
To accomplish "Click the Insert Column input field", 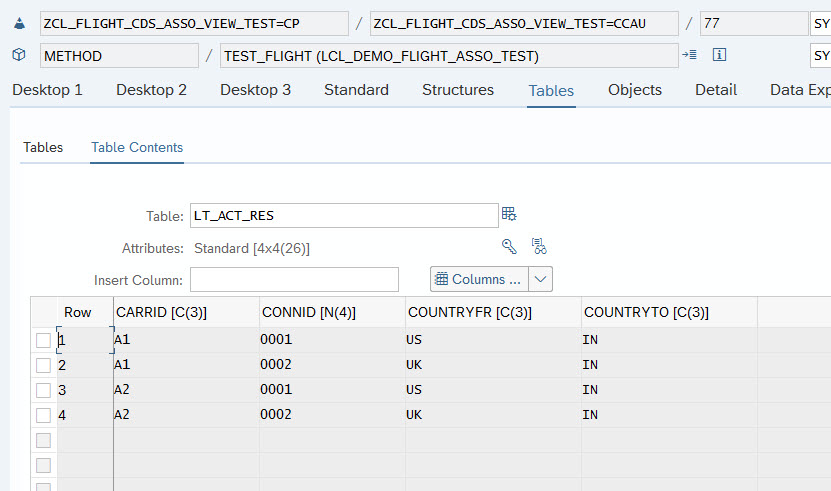I will [294, 279].
